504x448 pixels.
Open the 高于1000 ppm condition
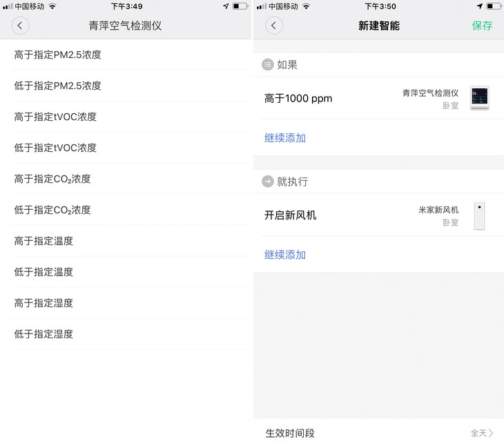378,98
